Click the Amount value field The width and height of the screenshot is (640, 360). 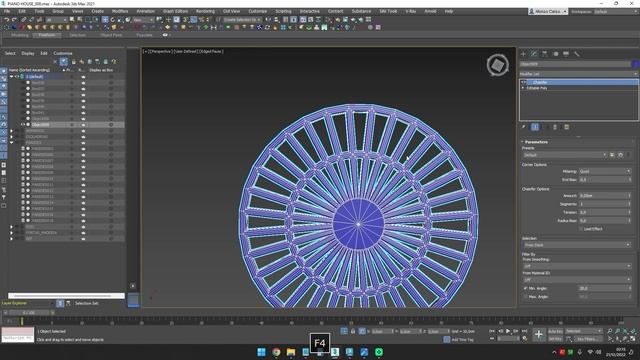pyautogui.click(x=603, y=196)
